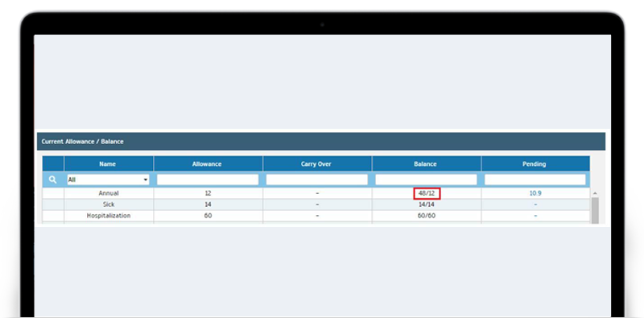The height and width of the screenshot is (318, 644).
Task: Click the Current Allowance / Balance panel header
Action: 321,142
